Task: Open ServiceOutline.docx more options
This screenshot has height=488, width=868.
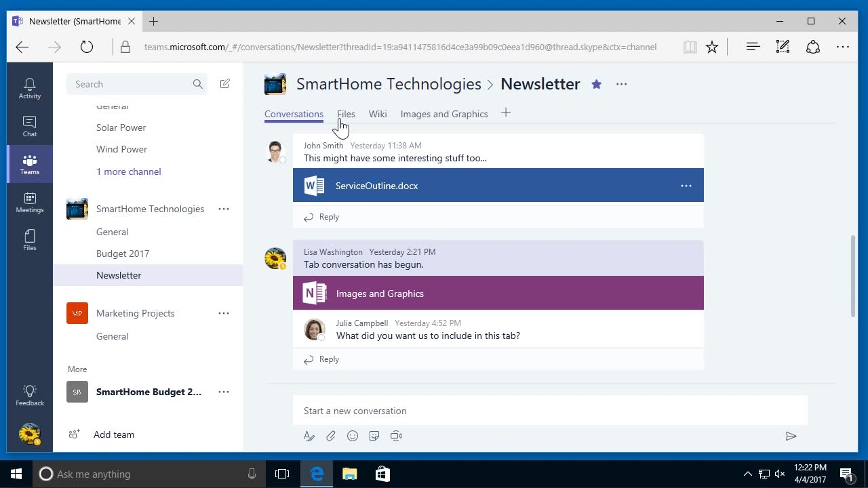Action: [686, 186]
